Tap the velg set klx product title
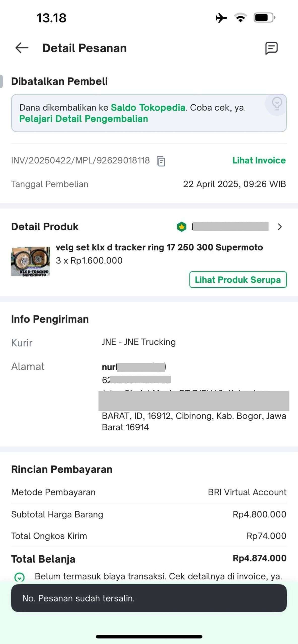The height and width of the screenshot is (644, 298). click(x=159, y=248)
